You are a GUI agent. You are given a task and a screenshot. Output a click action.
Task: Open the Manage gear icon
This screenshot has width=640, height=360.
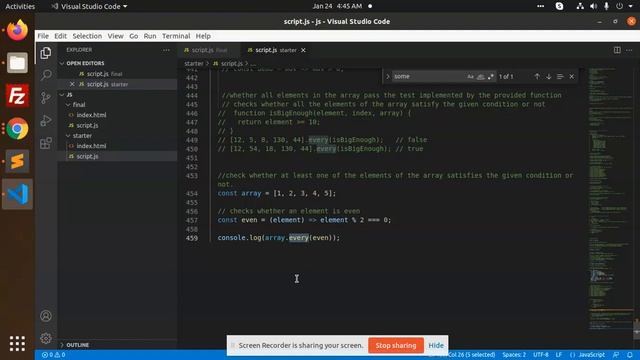46,338
